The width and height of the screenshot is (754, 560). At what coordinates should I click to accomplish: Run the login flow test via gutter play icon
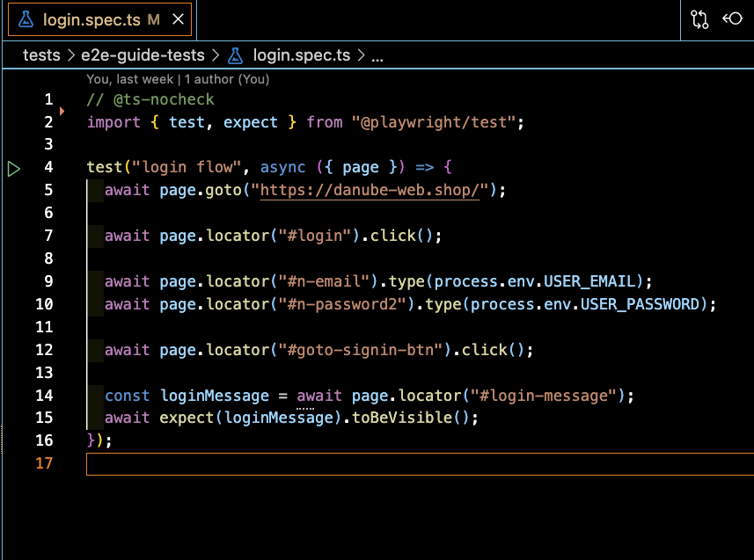(x=13, y=168)
